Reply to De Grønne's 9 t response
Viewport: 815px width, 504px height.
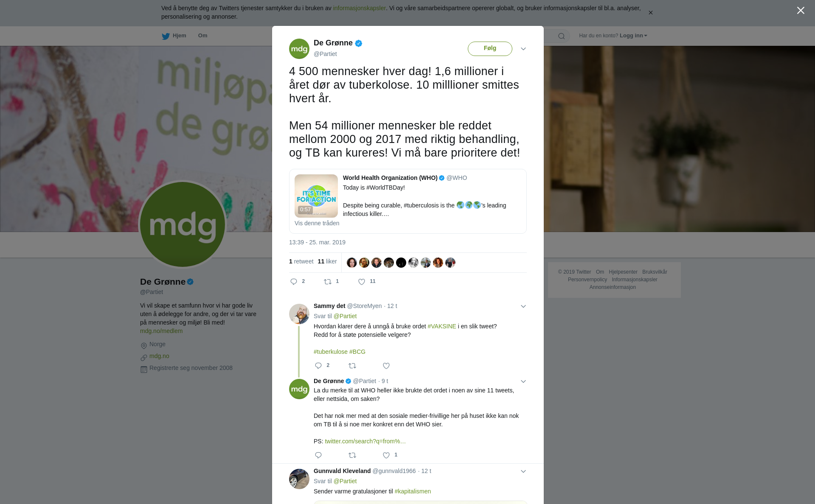click(318, 455)
